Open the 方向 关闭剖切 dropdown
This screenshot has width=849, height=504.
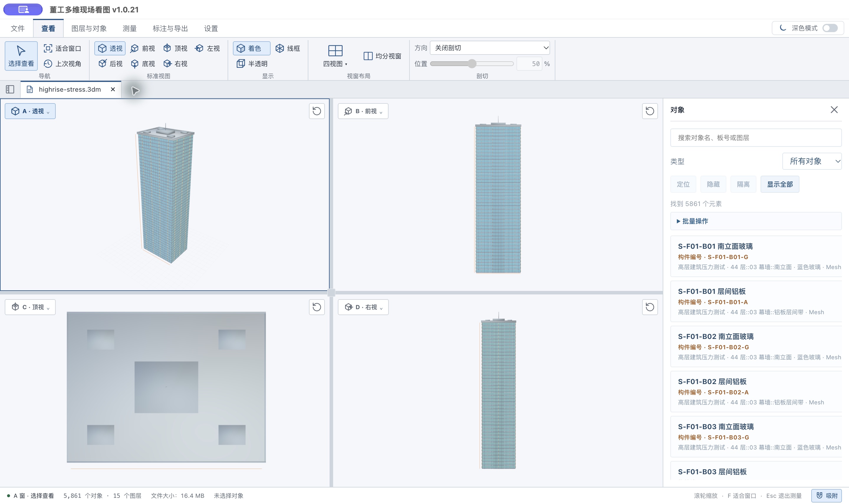click(x=490, y=48)
